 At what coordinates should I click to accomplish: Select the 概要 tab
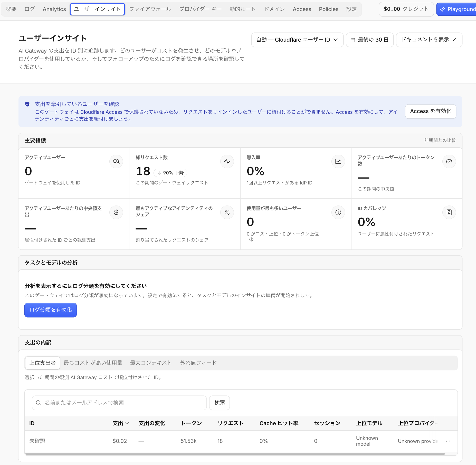pos(11,9)
